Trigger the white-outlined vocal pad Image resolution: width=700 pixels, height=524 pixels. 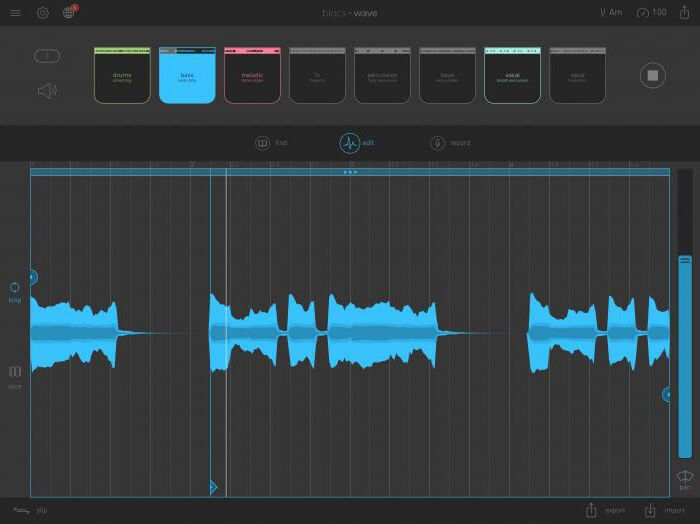(x=512, y=75)
